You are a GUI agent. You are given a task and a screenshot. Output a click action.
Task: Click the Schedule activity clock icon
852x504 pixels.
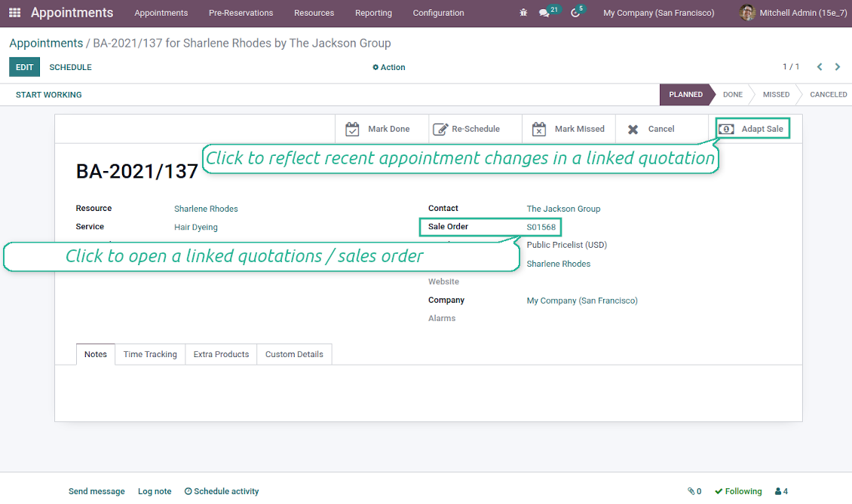click(188, 491)
